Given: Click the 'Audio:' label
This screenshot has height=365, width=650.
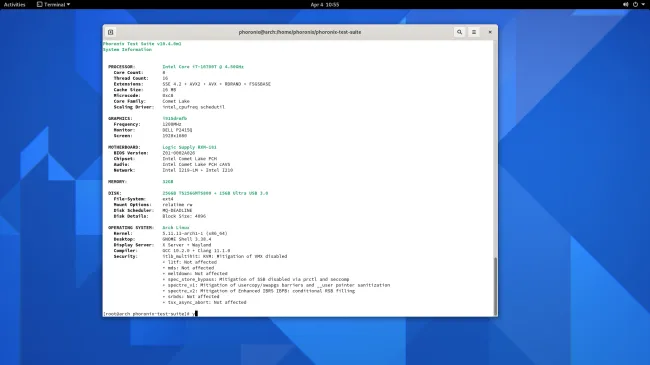Looking at the screenshot, I should pyautogui.click(x=122, y=165).
